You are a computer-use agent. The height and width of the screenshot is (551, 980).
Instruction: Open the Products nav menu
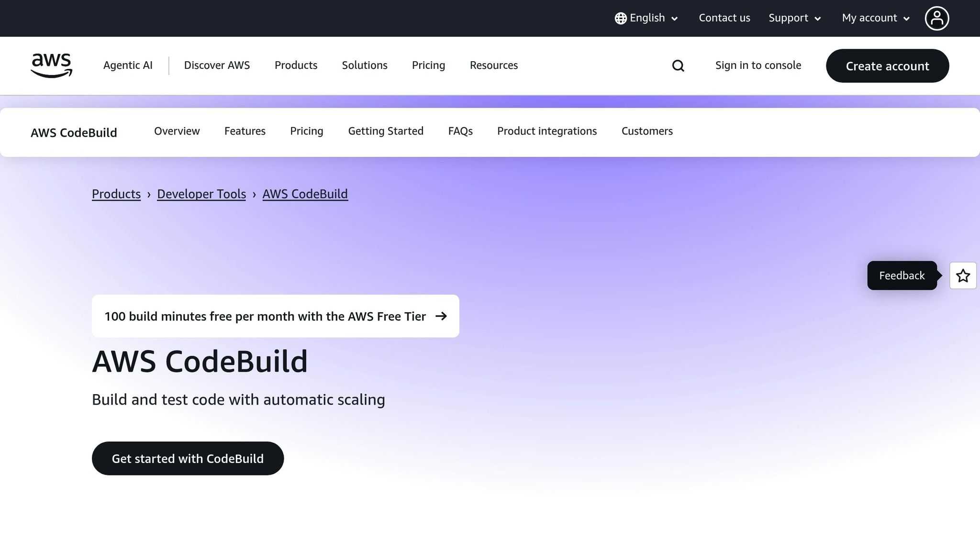tap(296, 66)
